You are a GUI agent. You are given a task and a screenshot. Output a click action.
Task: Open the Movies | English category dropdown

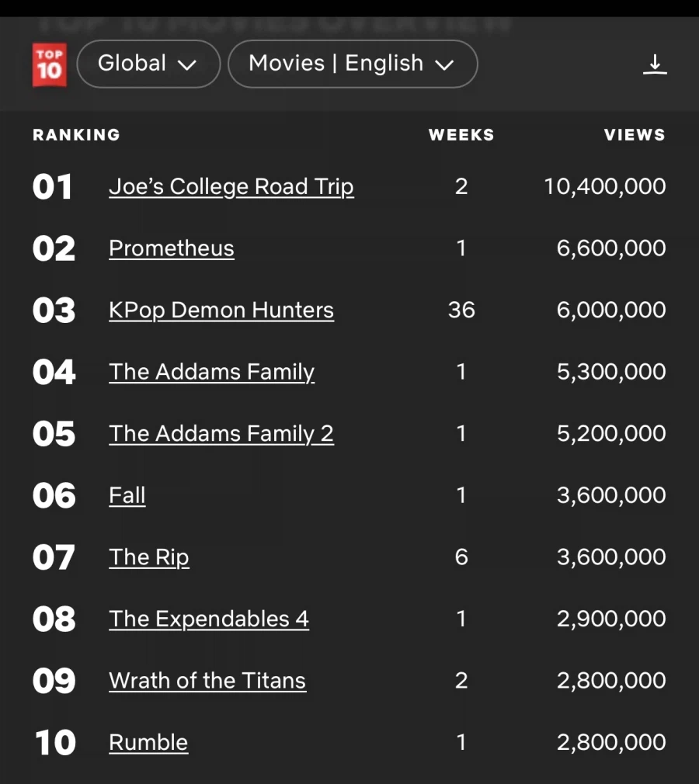(352, 64)
